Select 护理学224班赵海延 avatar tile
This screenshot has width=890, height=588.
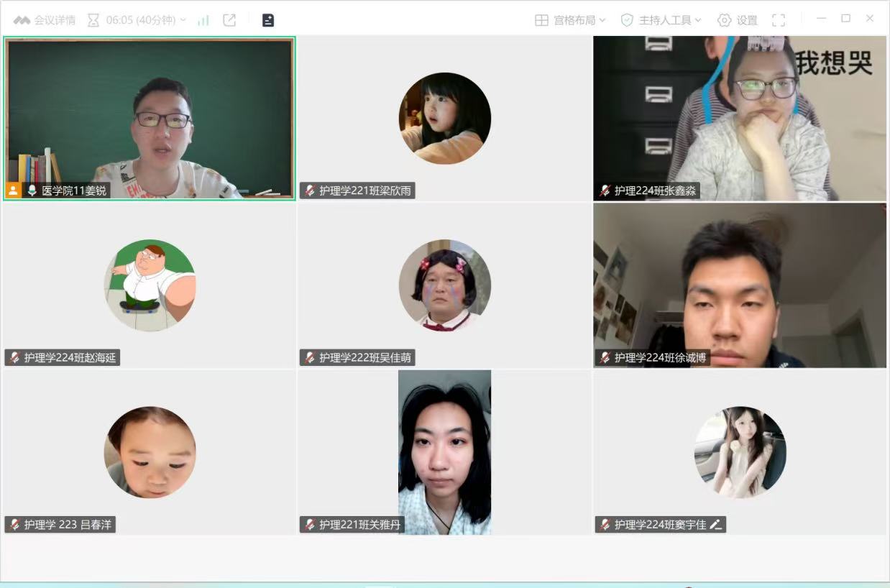[x=150, y=285]
